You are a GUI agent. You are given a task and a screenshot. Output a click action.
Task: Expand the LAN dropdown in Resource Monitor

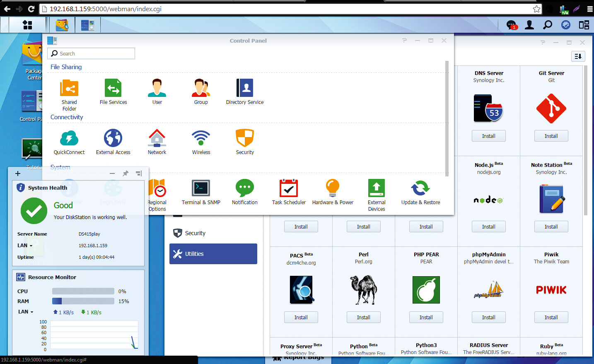(26, 311)
